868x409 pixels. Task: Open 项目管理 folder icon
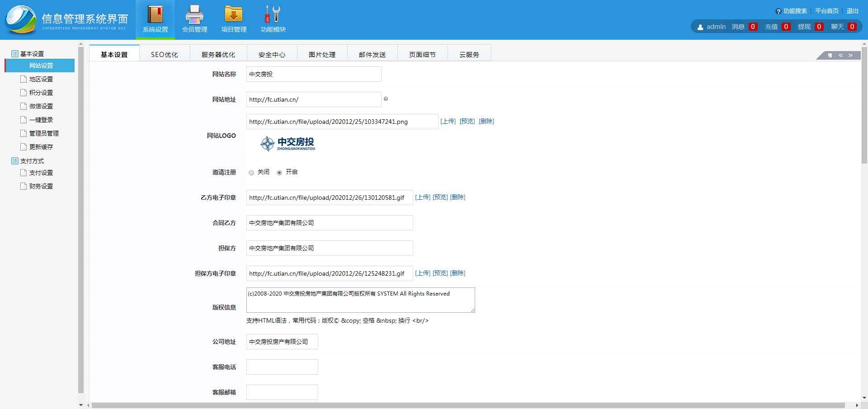(x=234, y=15)
